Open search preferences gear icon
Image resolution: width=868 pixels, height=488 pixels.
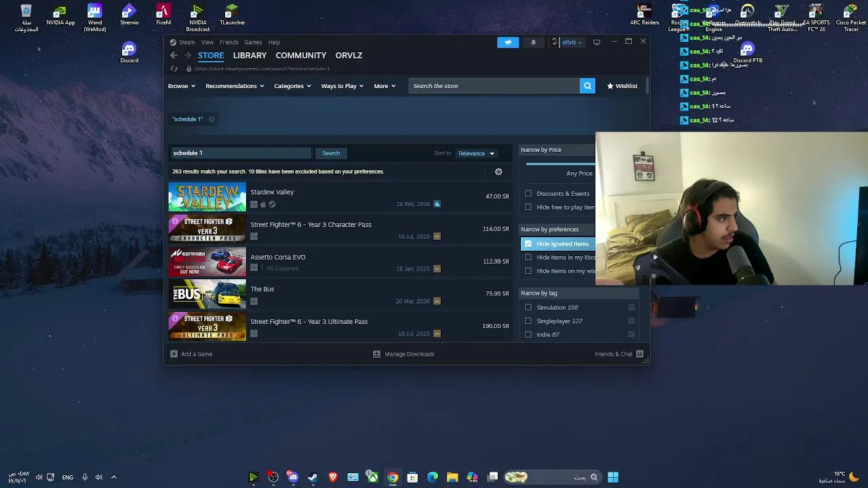(498, 171)
